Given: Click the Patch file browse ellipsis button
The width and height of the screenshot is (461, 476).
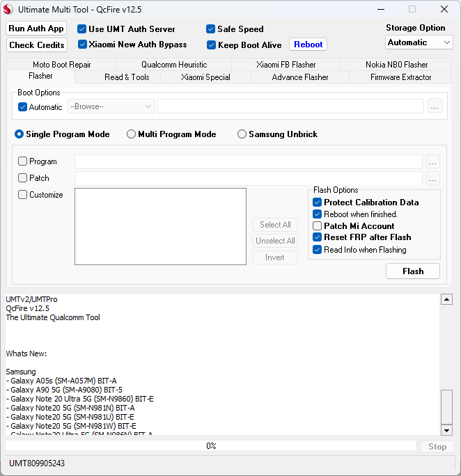Looking at the screenshot, I should point(433,178).
